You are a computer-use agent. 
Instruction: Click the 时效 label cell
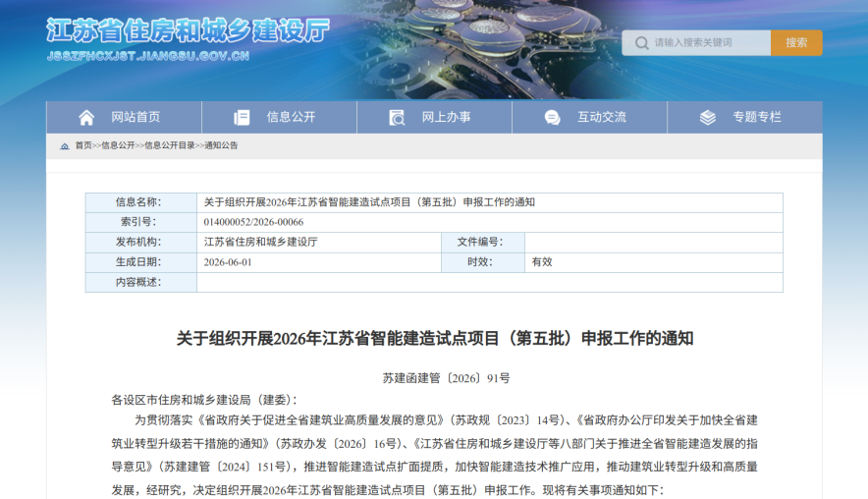coord(483,262)
